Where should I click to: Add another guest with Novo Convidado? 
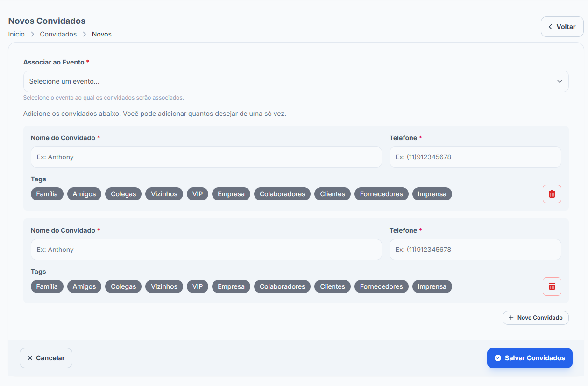click(535, 318)
